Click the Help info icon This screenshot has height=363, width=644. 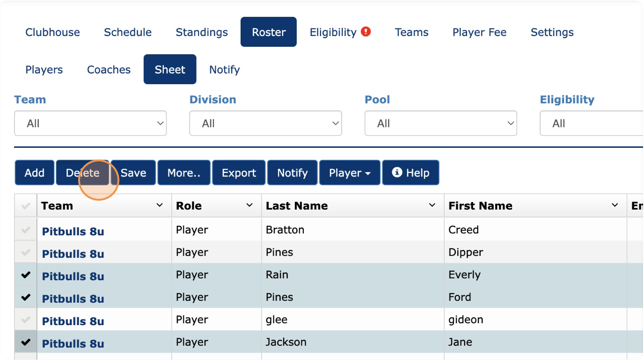[397, 173]
